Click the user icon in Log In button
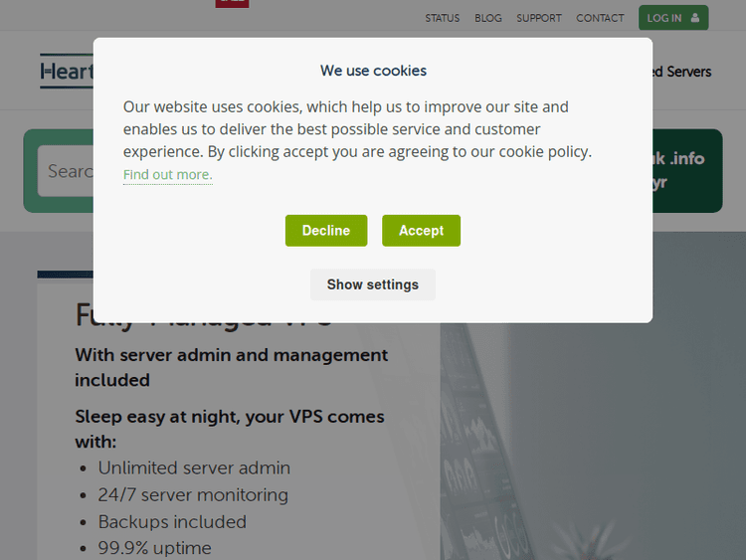 [x=695, y=18]
